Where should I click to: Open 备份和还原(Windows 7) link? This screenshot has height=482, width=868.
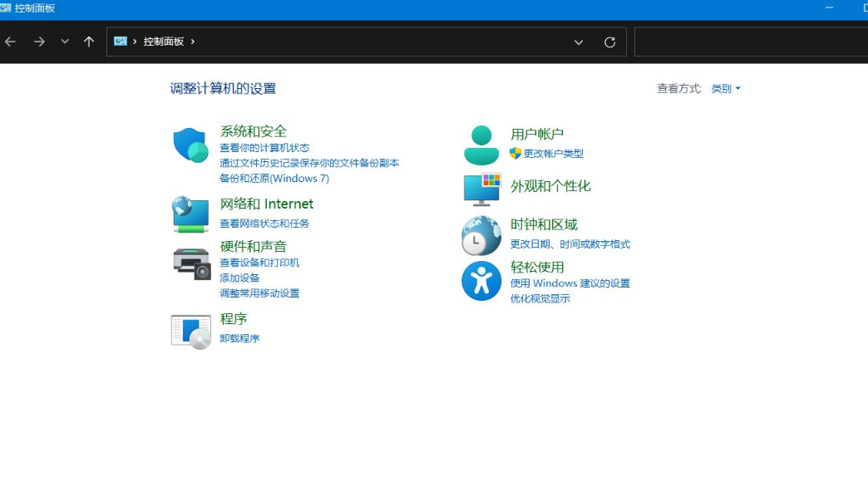point(274,179)
